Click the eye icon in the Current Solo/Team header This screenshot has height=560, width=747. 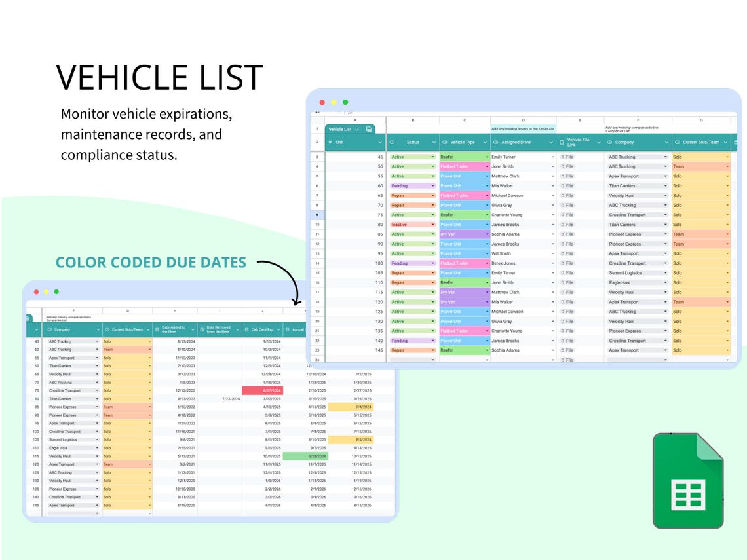point(677,142)
